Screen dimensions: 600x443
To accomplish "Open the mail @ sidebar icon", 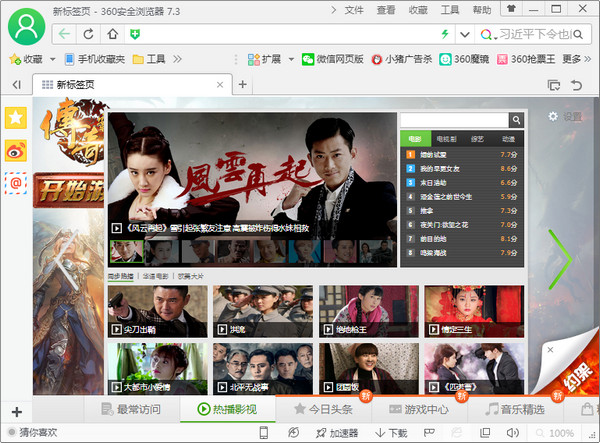I will (16, 183).
